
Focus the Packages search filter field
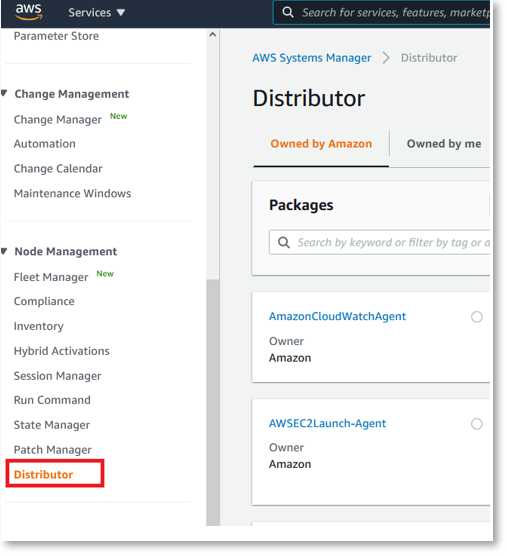379,243
